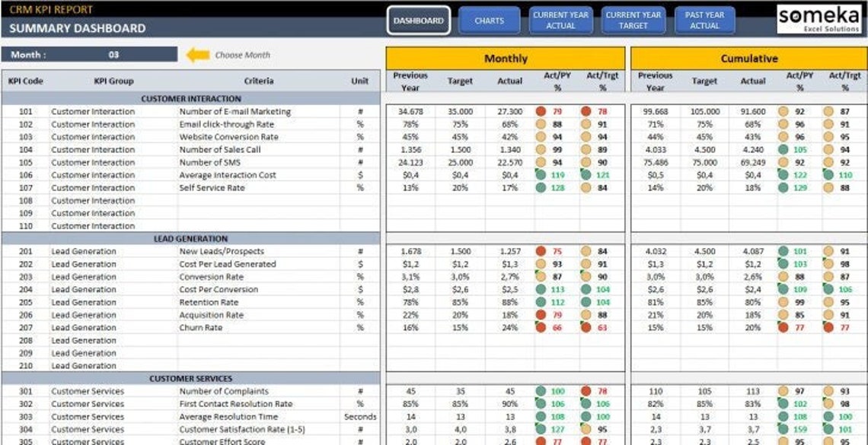This screenshot has height=445, width=868.
Task: Open the CURRENT YEAR ACTUAL sheet
Action: pos(561,21)
